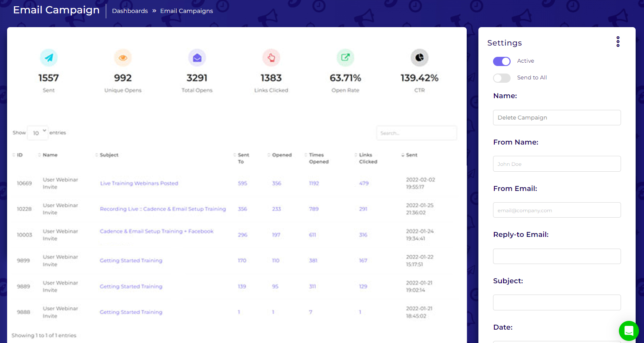
Task: Select the ID cell 10669
Action: point(24,183)
